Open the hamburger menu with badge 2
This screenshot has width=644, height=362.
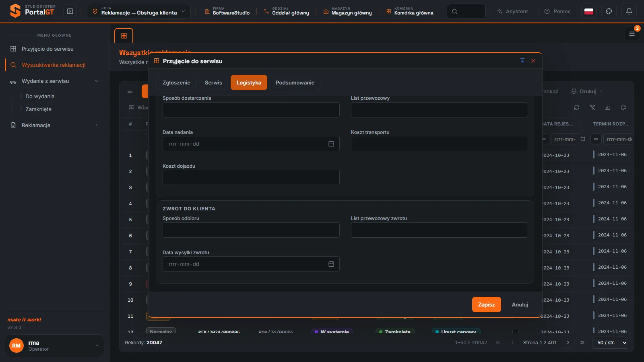pos(632,34)
